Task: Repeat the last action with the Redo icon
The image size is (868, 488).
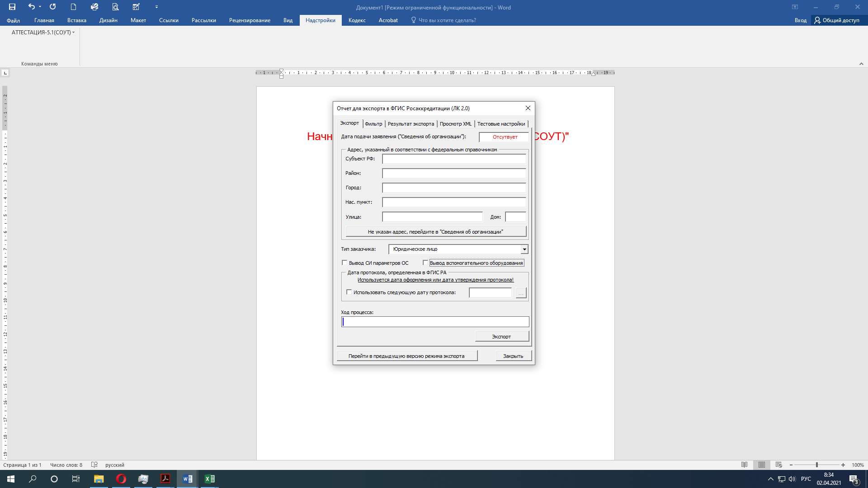Action: [52, 7]
